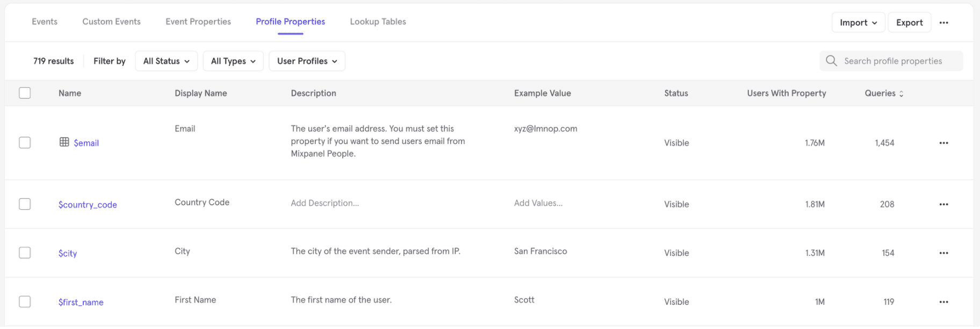Click the 1M users value for $first_name
Viewport: 980px width, 329px height.
point(819,302)
